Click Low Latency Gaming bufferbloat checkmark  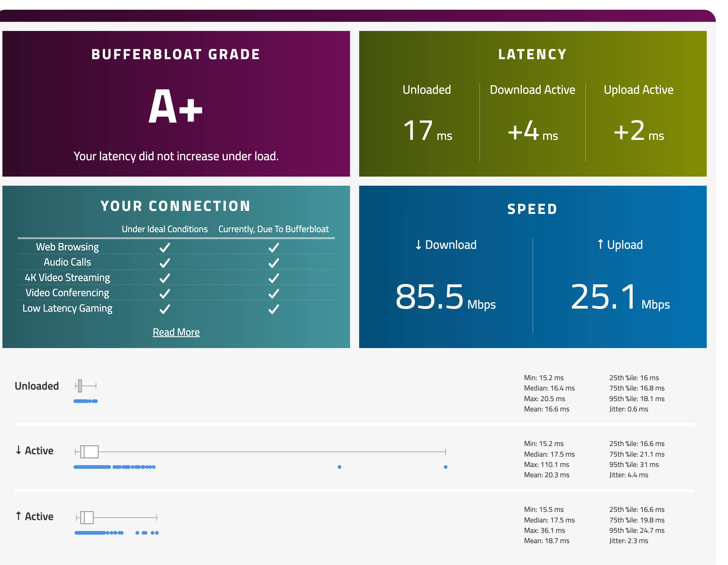274,309
